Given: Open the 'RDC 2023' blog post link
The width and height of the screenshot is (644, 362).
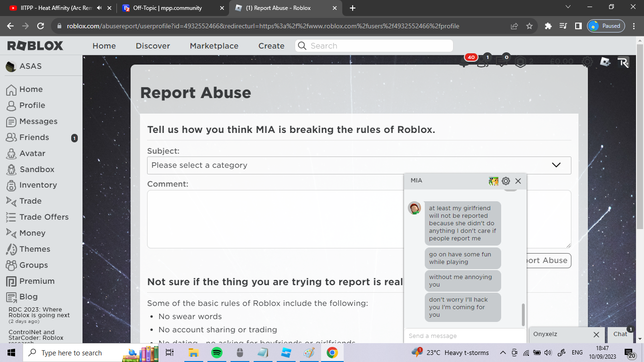Looking at the screenshot, I should click(x=39, y=313).
